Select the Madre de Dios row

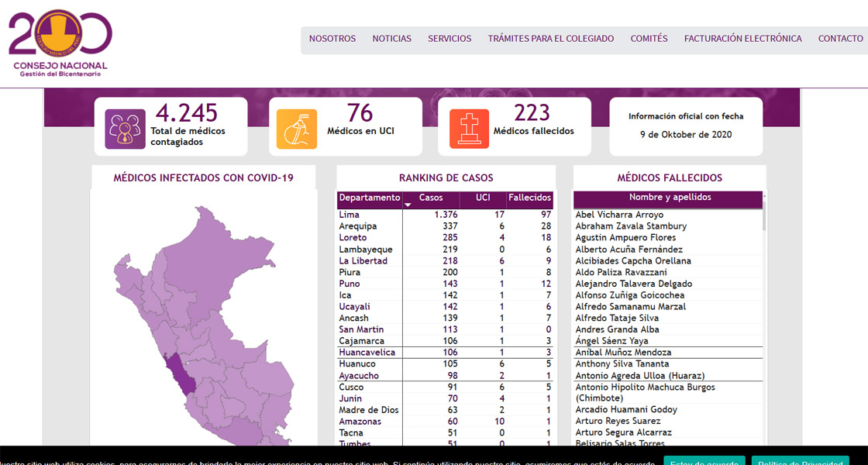click(445, 410)
